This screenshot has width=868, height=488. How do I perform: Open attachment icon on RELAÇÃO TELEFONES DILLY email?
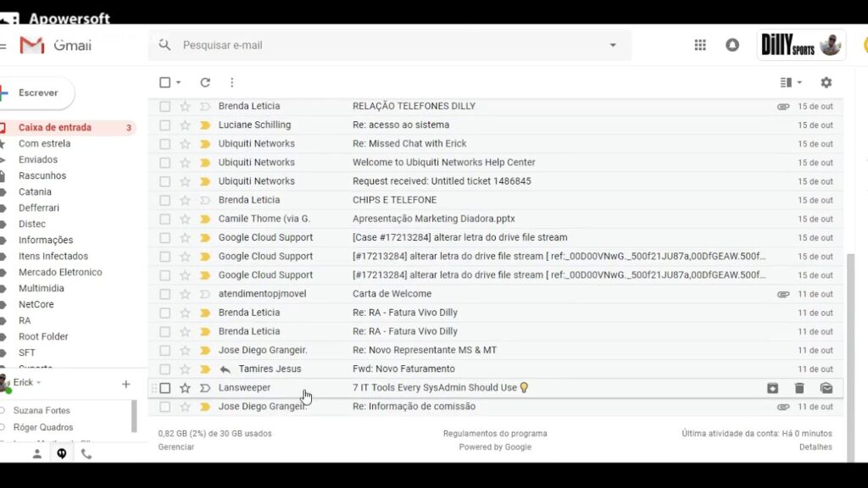[782, 106]
